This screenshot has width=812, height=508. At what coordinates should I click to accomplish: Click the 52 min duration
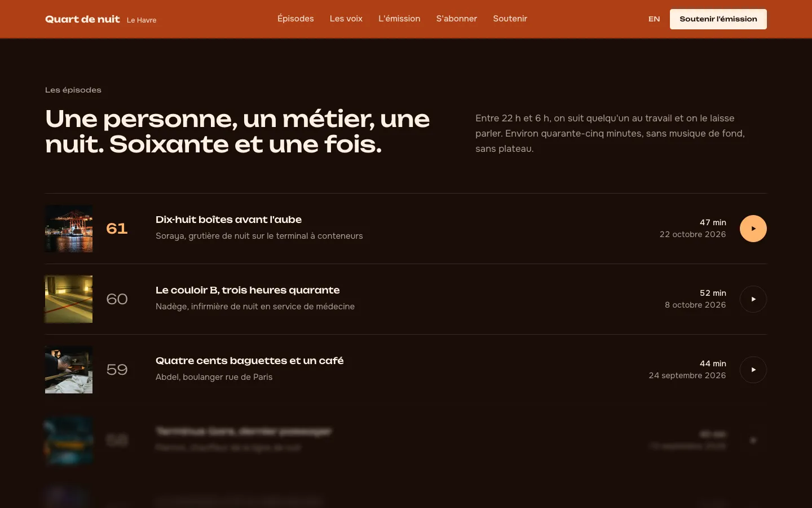(x=713, y=293)
